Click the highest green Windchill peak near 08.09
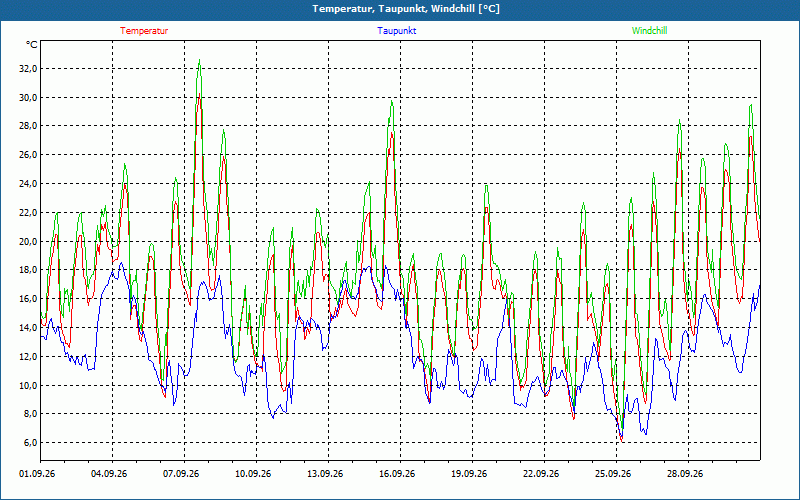Image resolution: width=800 pixels, height=500 pixels. (x=199, y=60)
